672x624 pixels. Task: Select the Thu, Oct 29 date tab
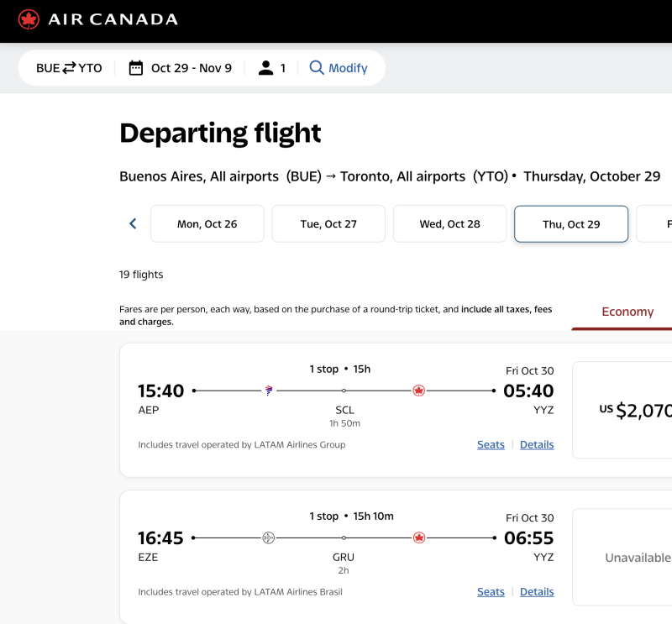571,224
